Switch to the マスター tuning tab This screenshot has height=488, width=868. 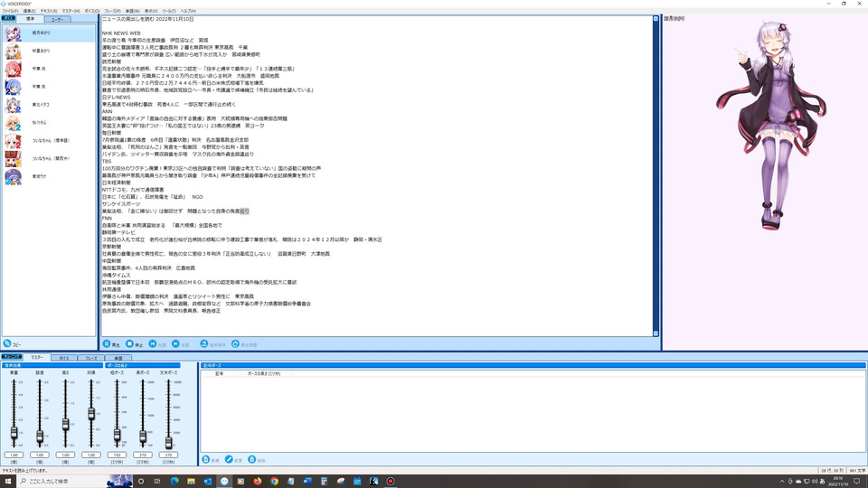(36, 358)
